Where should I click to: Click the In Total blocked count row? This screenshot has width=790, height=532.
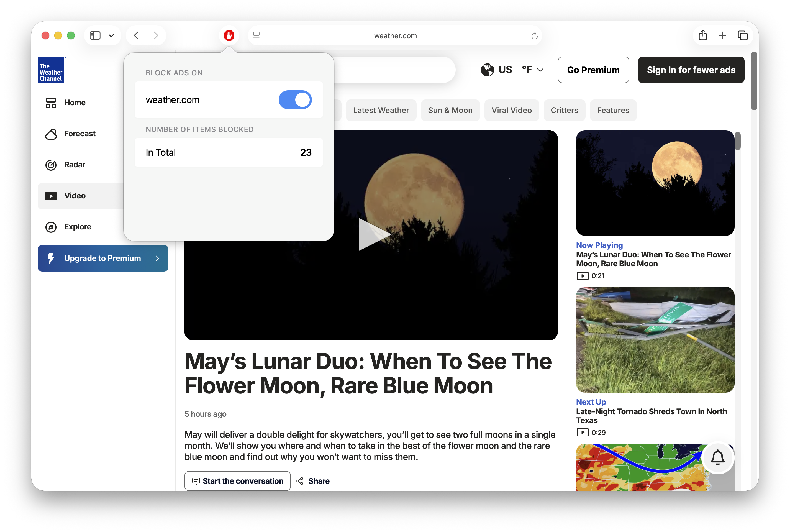coord(229,152)
